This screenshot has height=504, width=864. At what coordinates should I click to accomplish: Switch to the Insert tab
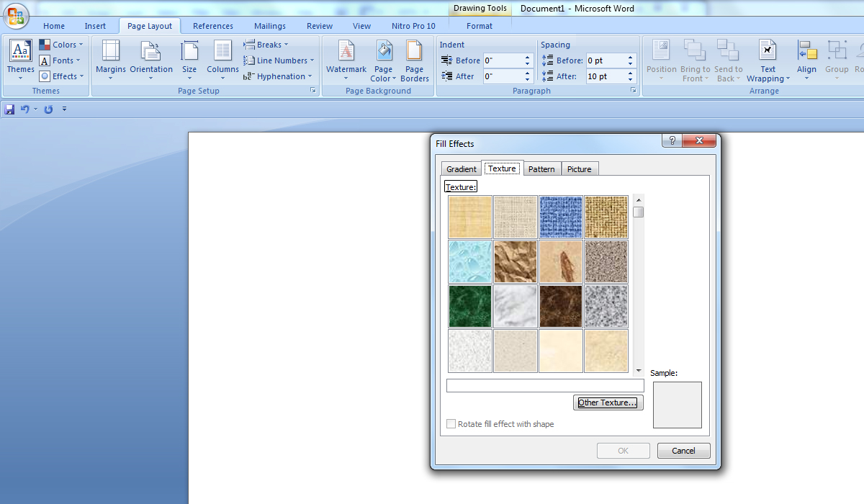click(x=95, y=26)
